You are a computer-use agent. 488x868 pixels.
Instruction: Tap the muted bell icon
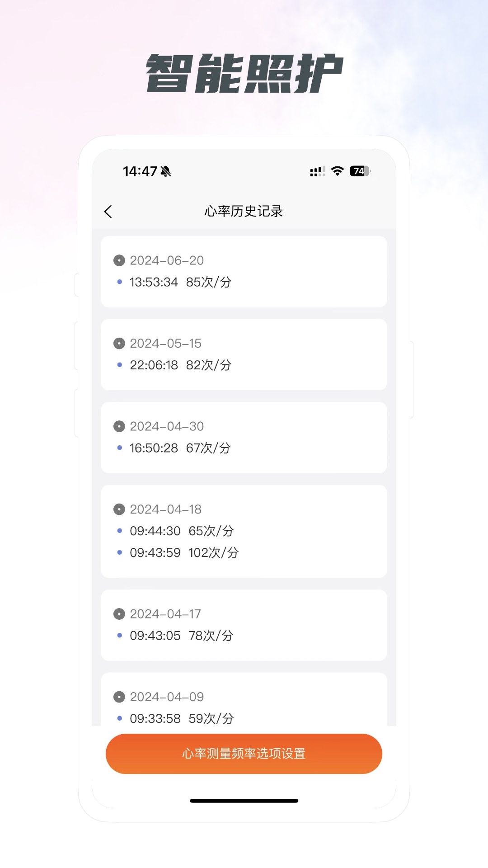(x=166, y=171)
